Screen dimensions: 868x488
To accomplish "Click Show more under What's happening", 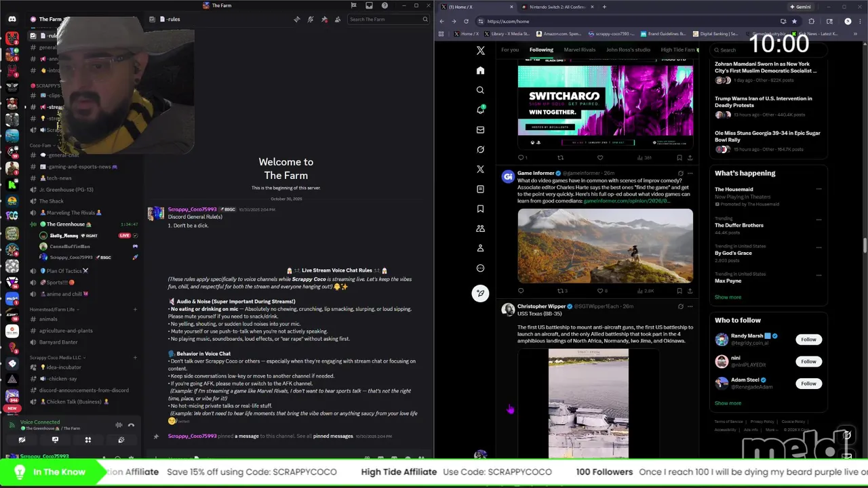I will pos(728,297).
